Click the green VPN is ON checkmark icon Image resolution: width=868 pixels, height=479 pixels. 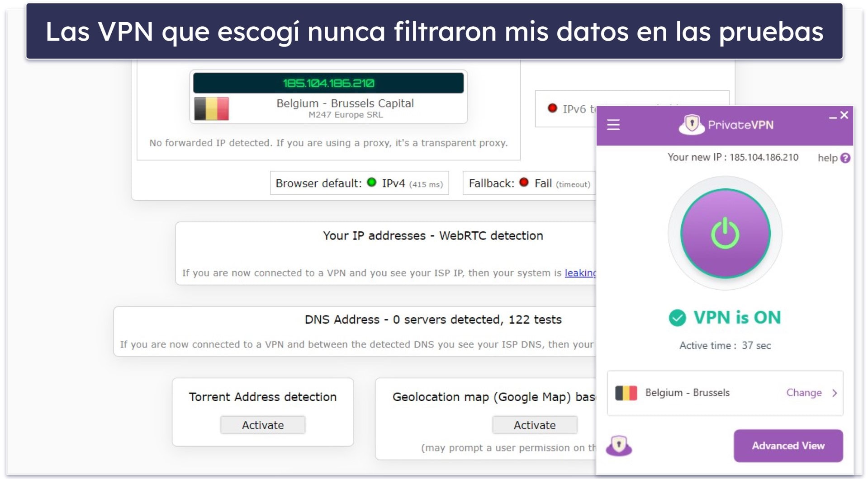[677, 318]
